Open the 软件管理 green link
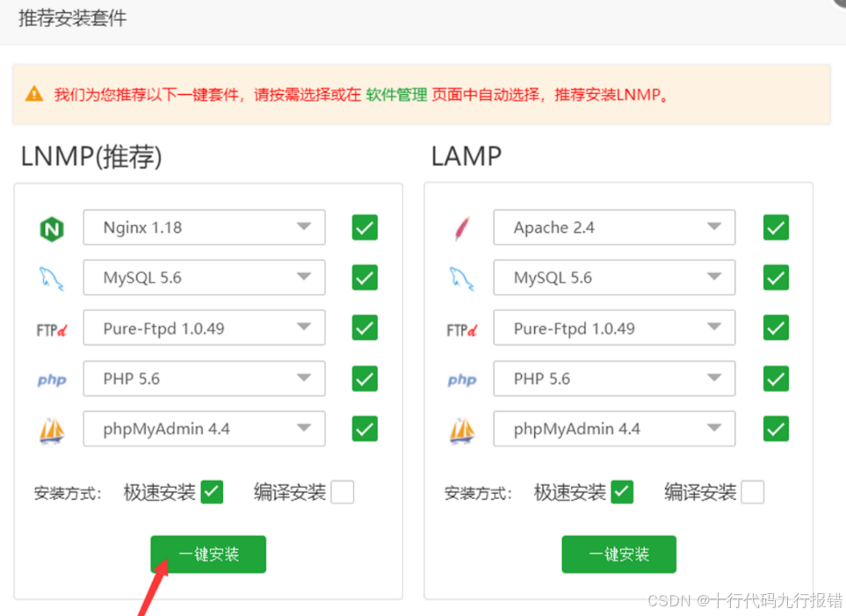 [x=396, y=95]
